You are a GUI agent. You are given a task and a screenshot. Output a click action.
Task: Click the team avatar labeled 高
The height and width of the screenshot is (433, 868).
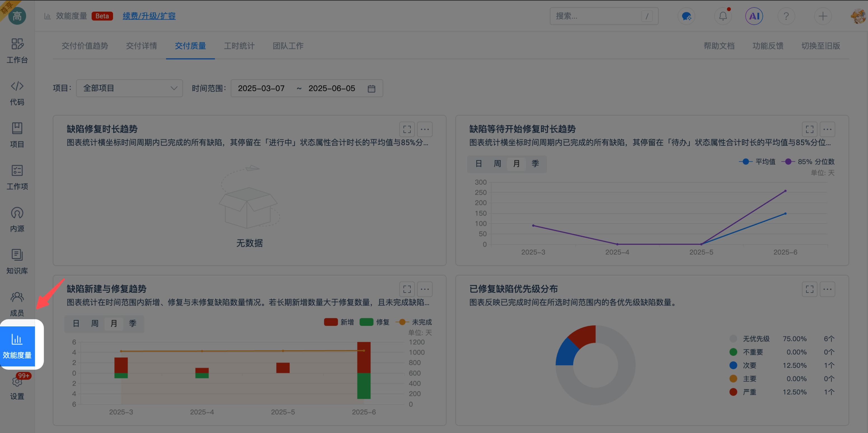coord(17,16)
